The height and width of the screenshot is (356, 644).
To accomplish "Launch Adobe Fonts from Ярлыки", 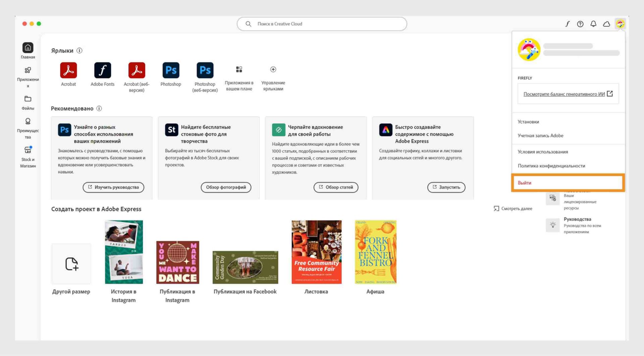I will click(103, 71).
